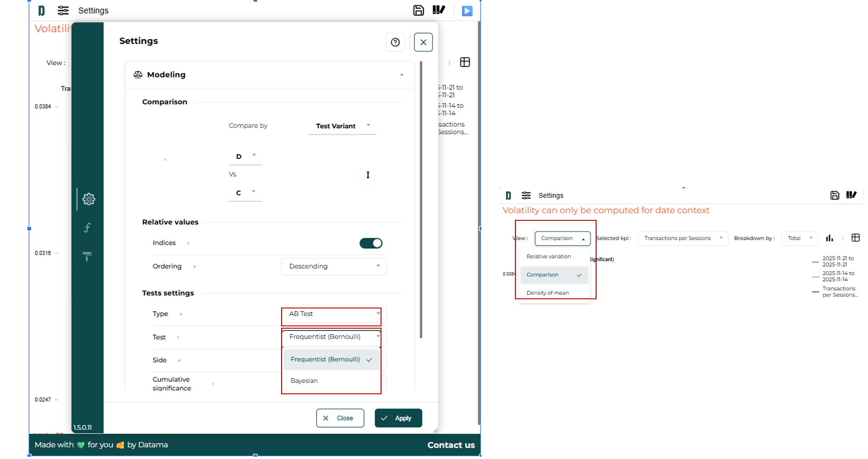The width and height of the screenshot is (868, 459).
Task: Open the Type AB Test dropdown
Action: click(333, 314)
